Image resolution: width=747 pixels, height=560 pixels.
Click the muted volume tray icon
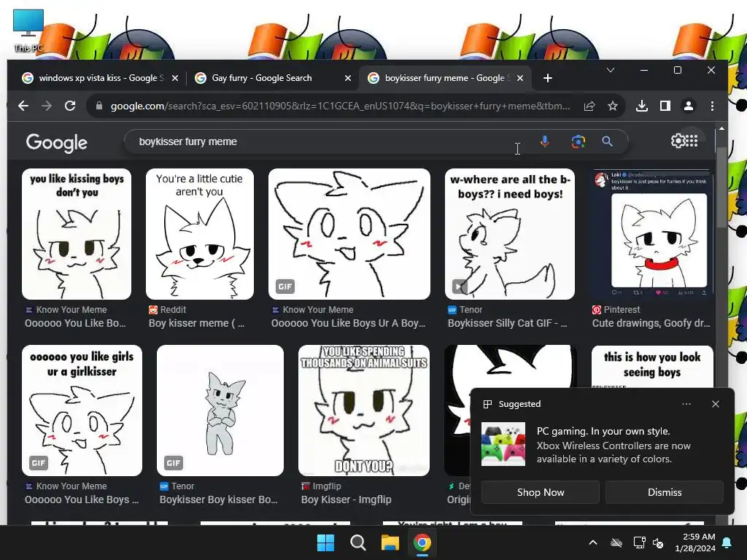[x=659, y=542]
